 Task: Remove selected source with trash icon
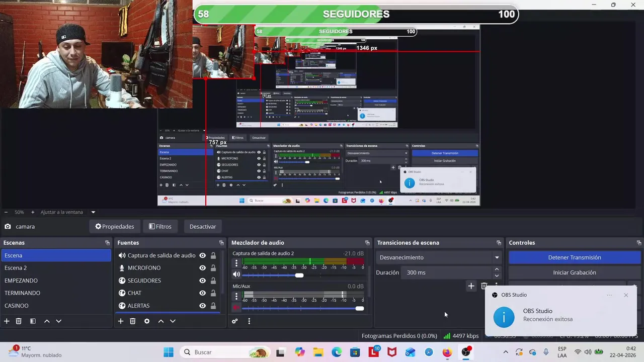point(133,321)
